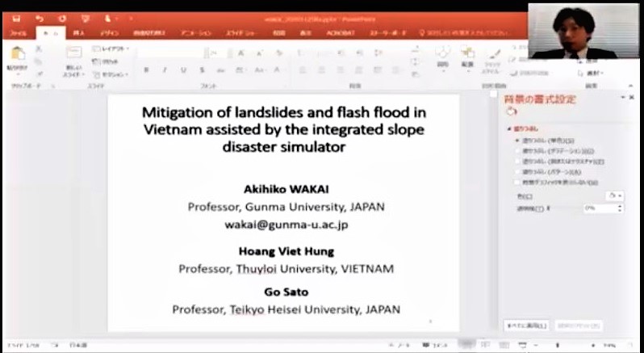This screenshot has width=644, height=353.
Task: Switch to the Animations tab
Action: tap(196, 33)
